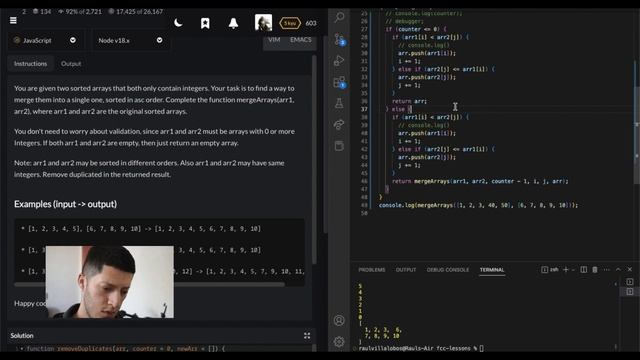640x360 pixels.
Task: Open notifications bell in Codewars
Action: point(233,23)
